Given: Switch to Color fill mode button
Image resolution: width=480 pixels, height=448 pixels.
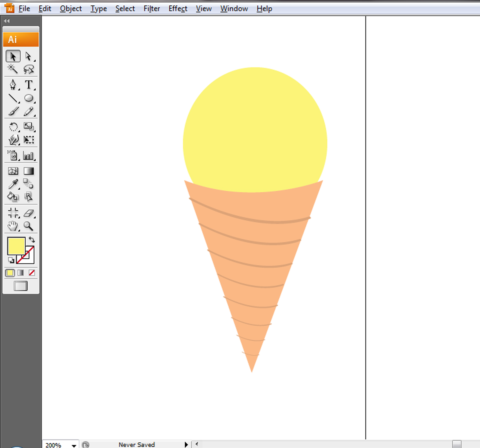Looking at the screenshot, I should tap(10, 273).
